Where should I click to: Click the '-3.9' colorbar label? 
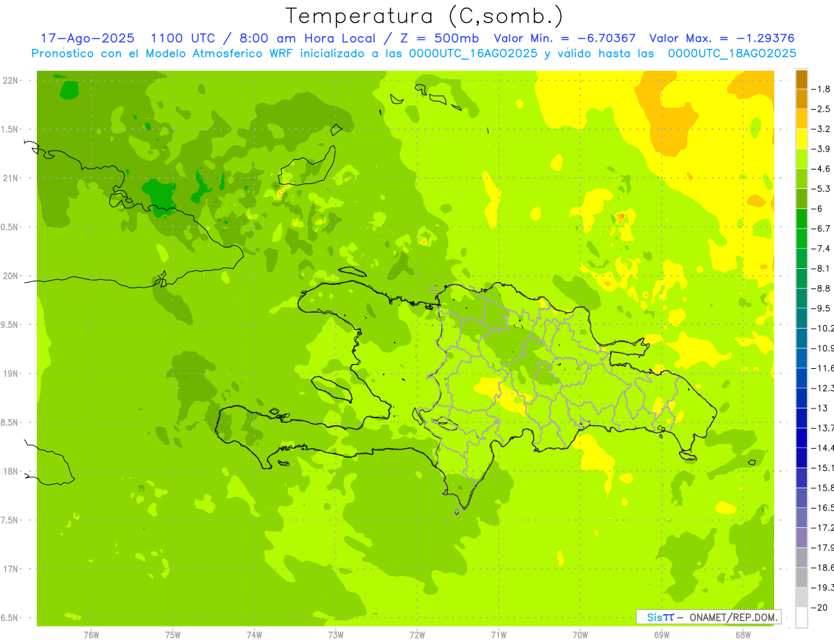[822, 149]
